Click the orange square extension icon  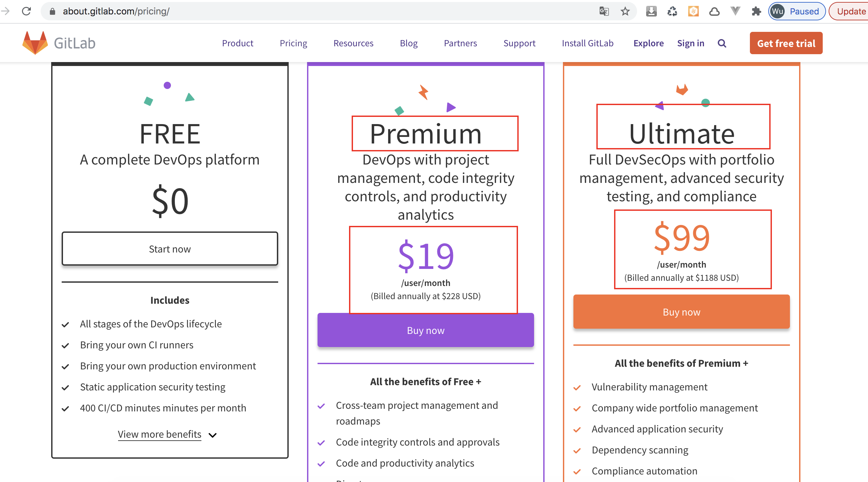coord(693,11)
